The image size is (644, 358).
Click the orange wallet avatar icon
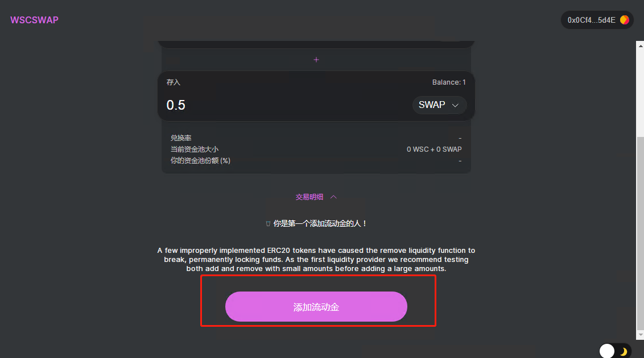(x=624, y=20)
